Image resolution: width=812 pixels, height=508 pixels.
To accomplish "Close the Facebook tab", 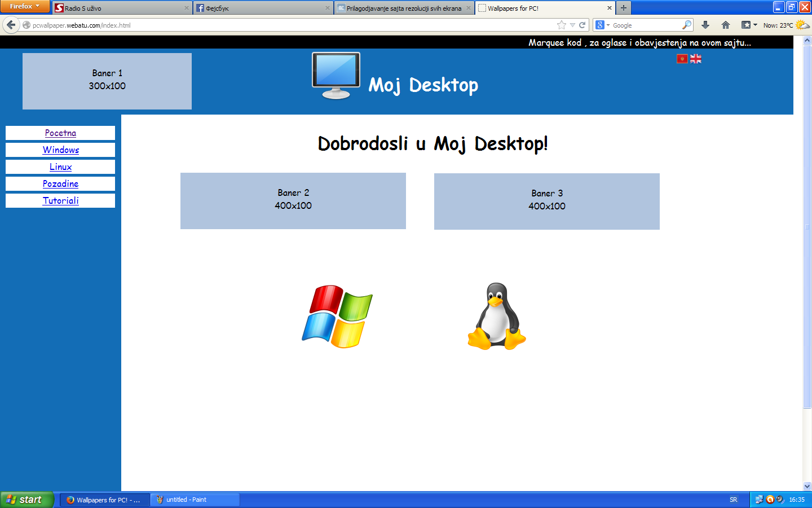I will pyautogui.click(x=328, y=8).
